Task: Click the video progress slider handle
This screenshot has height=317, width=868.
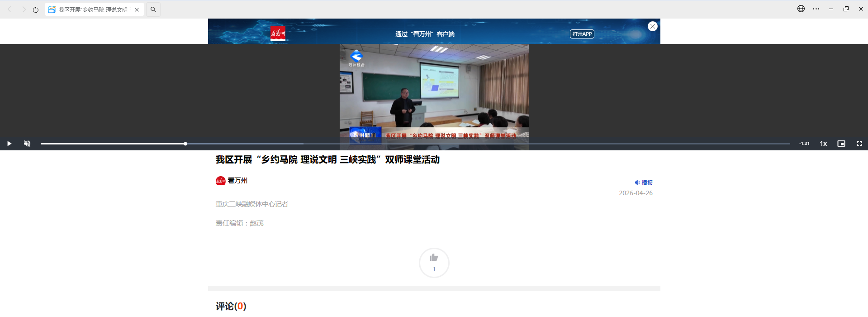Action: click(x=185, y=144)
